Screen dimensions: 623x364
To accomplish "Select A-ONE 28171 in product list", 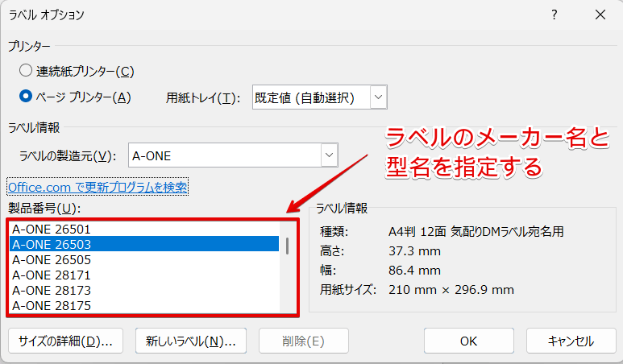I will 144,275.
